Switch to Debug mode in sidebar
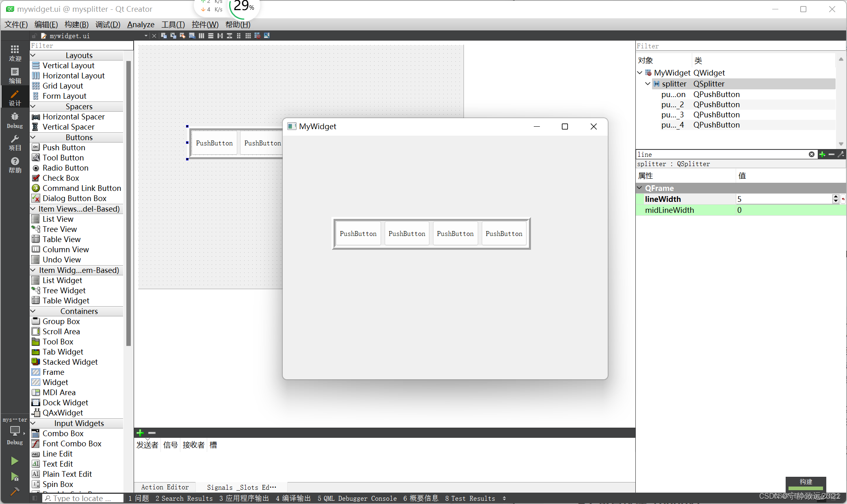 pos(15,120)
